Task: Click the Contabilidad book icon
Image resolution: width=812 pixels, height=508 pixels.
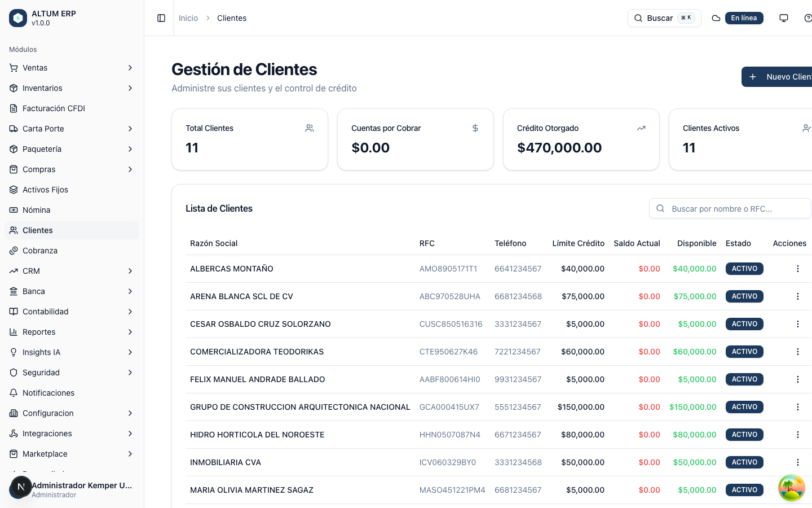Action: (14, 312)
